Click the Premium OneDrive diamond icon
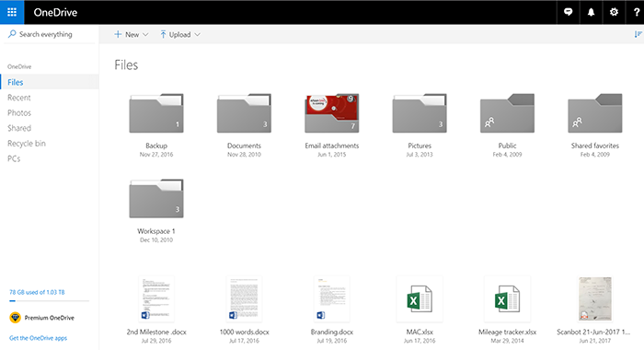The image size is (644, 350). click(16, 318)
